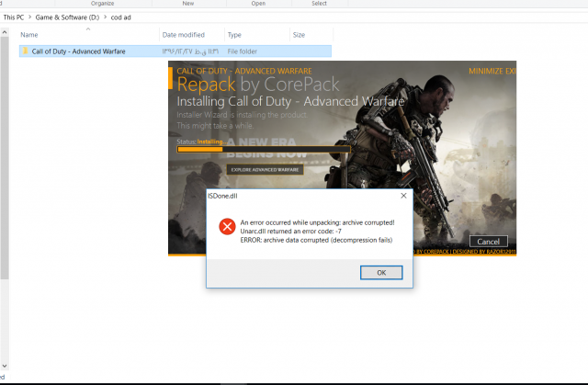Viewport: 588px width, 385px height.
Task: Expand the chevron after Game & Software (D:)
Action: tap(105, 17)
